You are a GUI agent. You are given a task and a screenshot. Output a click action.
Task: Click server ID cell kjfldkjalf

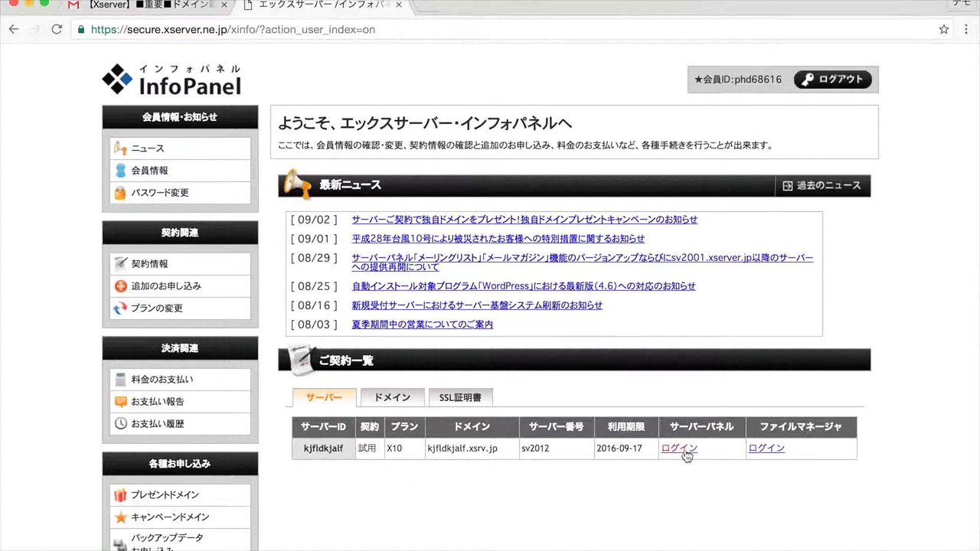pos(323,448)
